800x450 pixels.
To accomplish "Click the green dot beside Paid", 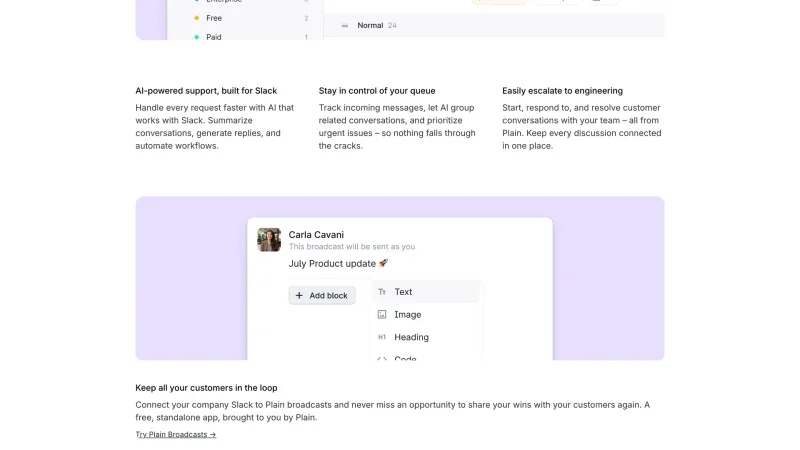I will [x=196, y=37].
